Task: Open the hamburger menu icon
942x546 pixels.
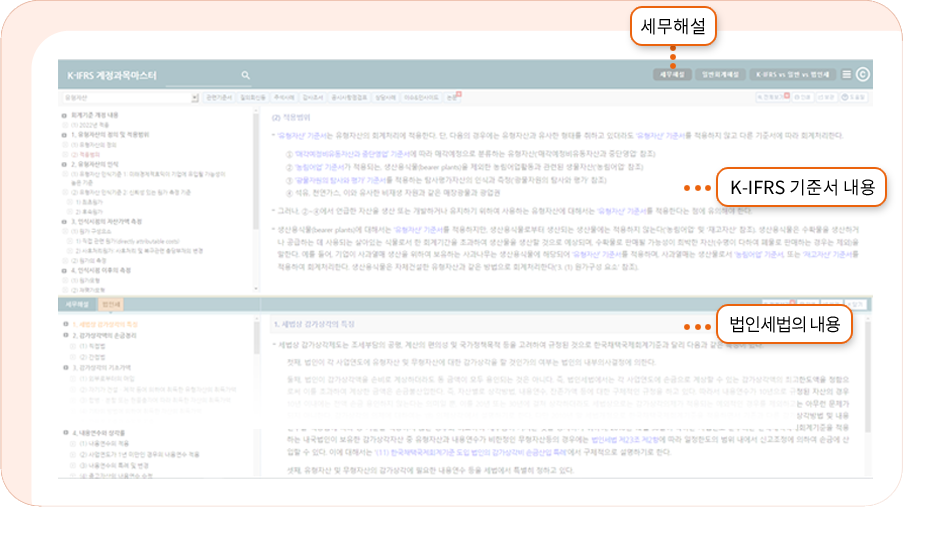Action: [847, 74]
